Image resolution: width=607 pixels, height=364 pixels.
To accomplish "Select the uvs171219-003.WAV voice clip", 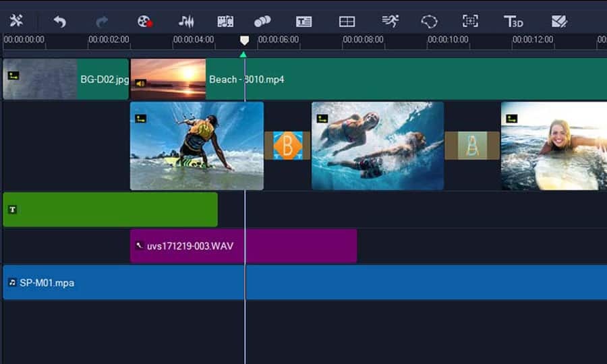I will (x=243, y=246).
